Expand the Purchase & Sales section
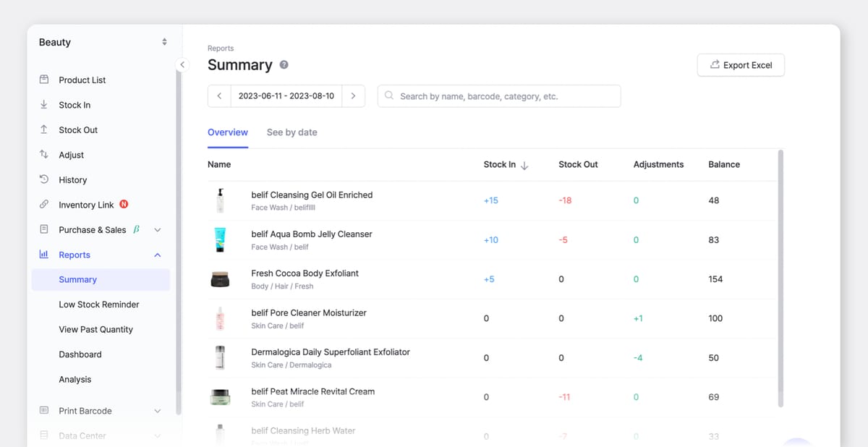Viewport: 868px width, 447px height. pos(157,229)
